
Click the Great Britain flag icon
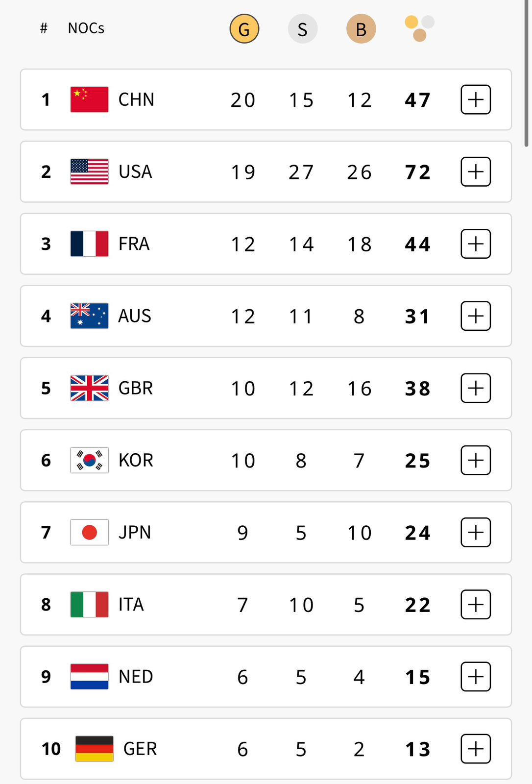[89, 388]
